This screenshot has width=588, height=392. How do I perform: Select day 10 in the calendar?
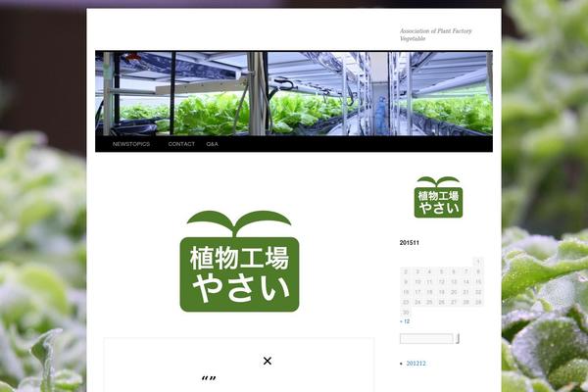point(417,281)
